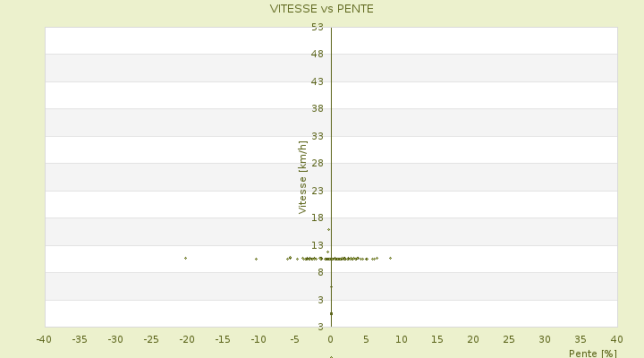Screen dimensions: 644x358
Task: Click the y-axis tick label 13
Action: click(x=318, y=245)
